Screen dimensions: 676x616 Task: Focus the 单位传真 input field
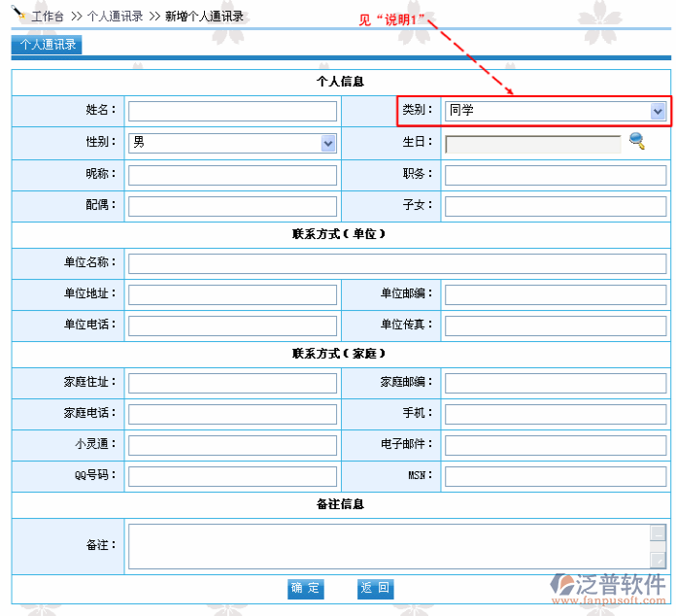(x=556, y=325)
